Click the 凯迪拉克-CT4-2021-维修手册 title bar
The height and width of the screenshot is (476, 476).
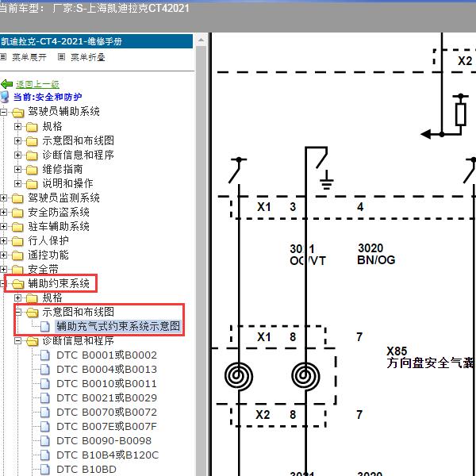pos(96,41)
